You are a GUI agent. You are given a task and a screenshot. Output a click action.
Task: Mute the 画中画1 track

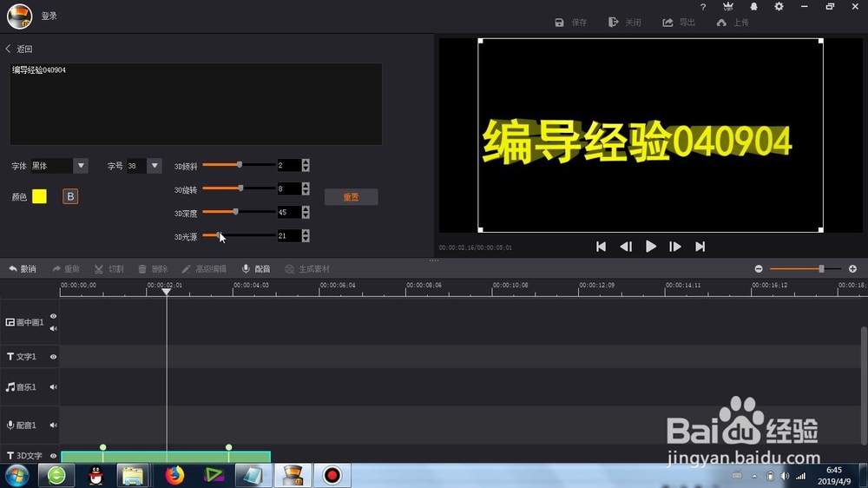[x=53, y=328]
